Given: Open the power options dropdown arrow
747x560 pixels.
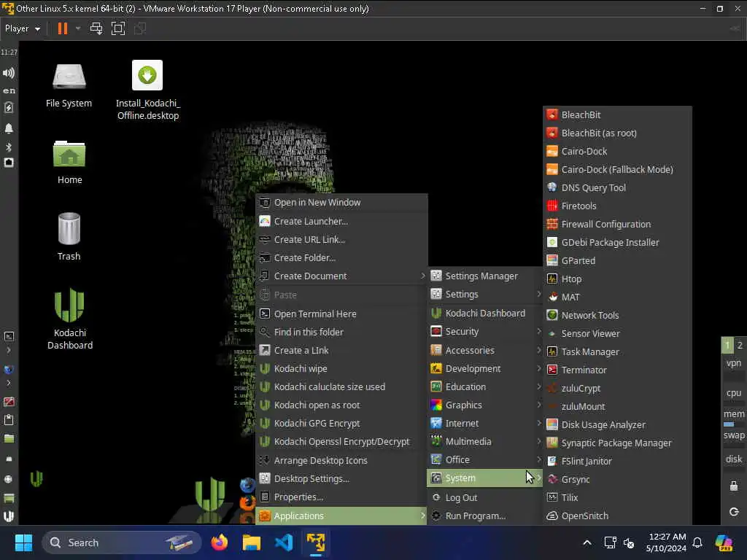Looking at the screenshot, I should coord(78,28).
